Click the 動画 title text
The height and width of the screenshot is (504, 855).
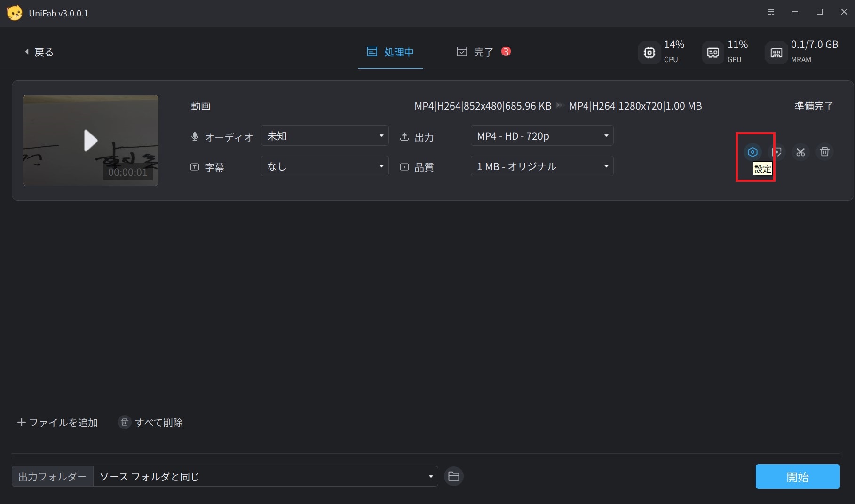click(x=201, y=106)
